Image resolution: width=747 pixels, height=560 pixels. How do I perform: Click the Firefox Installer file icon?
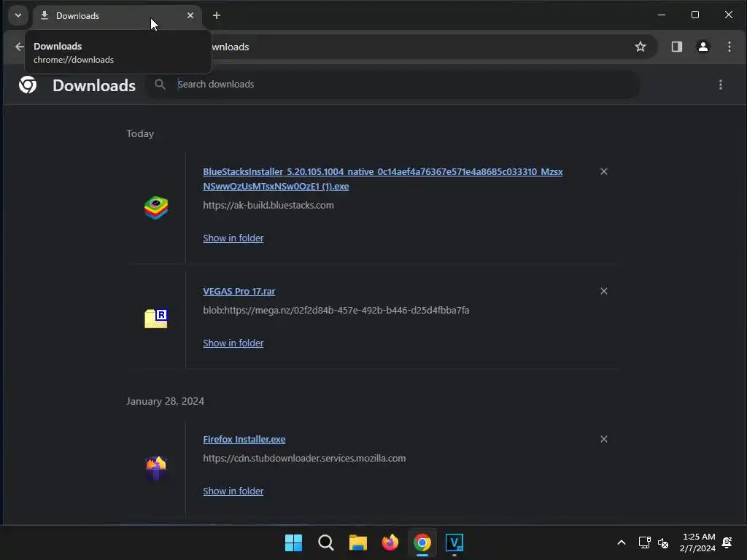156,467
